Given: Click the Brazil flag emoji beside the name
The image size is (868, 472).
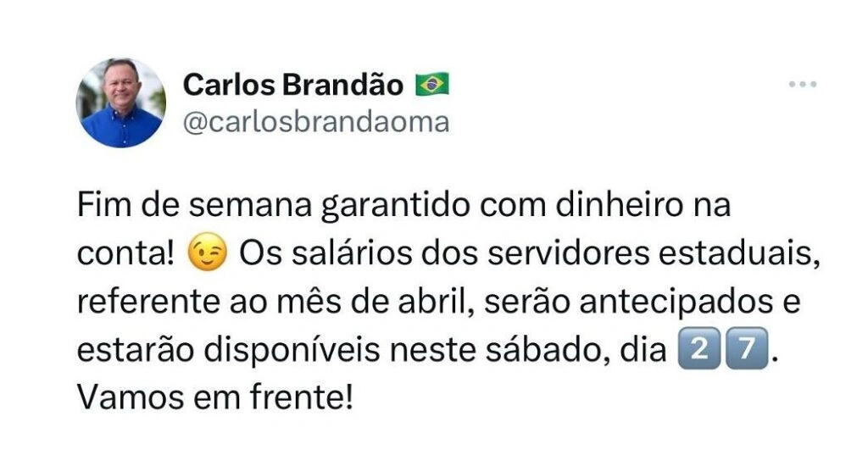Looking at the screenshot, I should 431,84.
